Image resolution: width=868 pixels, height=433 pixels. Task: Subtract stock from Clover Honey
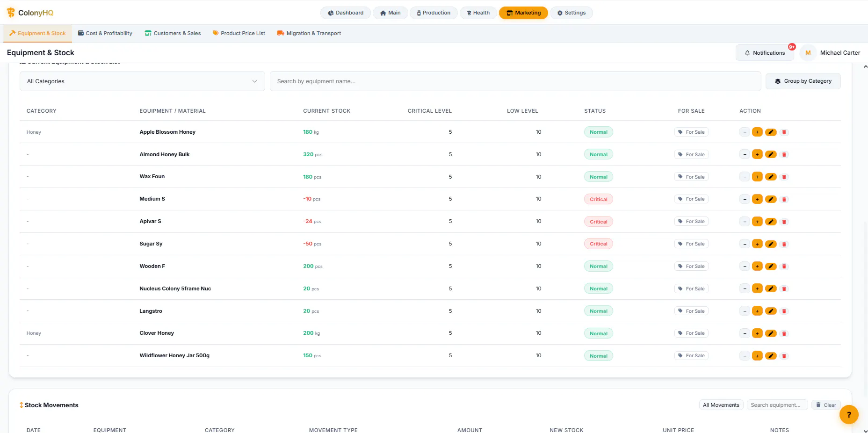point(745,333)
